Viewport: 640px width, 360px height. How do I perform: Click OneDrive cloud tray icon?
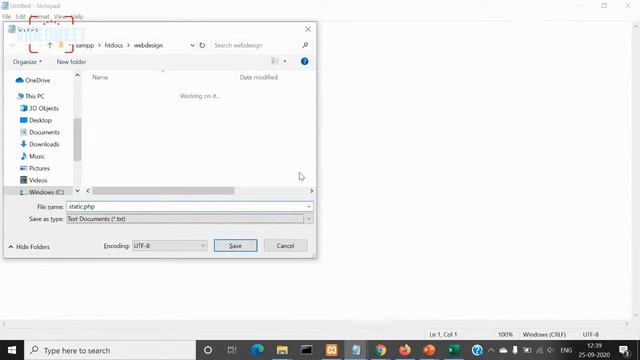coord(503,350)
